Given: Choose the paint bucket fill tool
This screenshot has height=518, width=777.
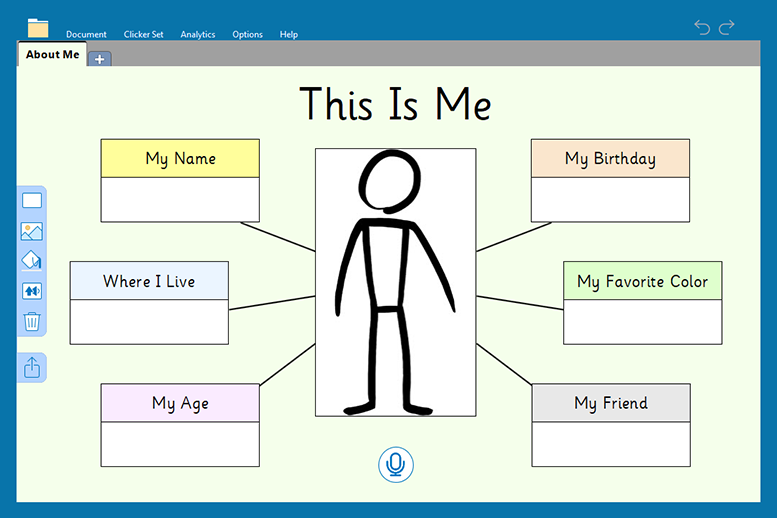Looking at the screenshot, I should (32, 261).
